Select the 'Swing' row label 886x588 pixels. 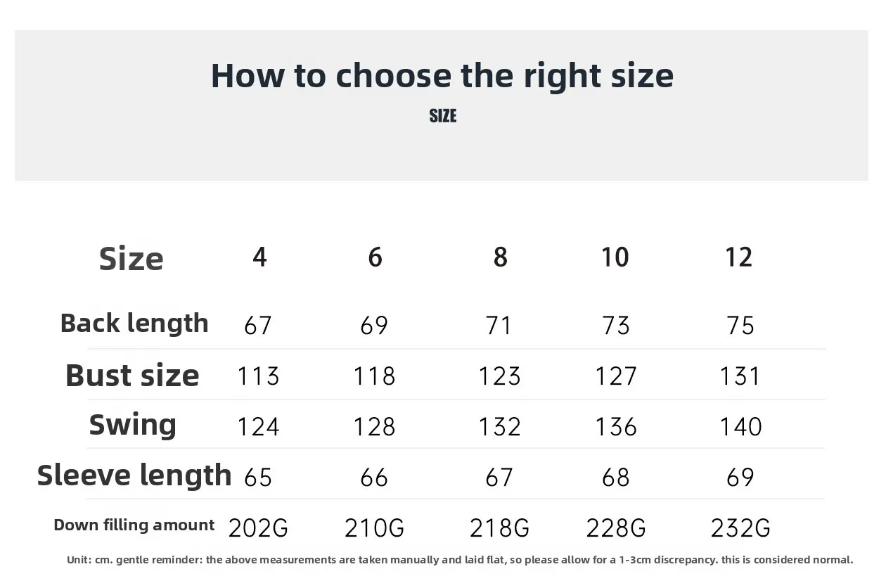point(132,425)
